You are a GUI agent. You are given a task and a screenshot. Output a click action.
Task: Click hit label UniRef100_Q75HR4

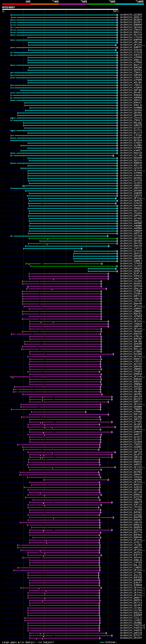coord(131,291)
